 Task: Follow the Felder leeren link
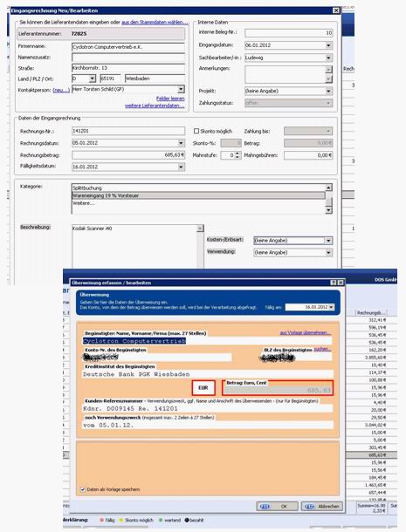tap(170, 99)
